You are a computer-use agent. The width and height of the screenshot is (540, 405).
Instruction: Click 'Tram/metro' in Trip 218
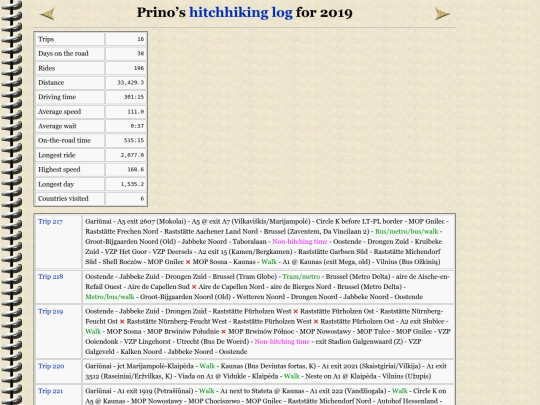tap(301, 277)
